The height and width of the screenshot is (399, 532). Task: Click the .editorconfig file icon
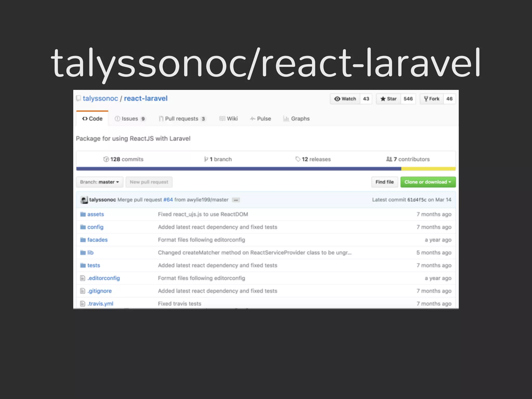(83, 278)
